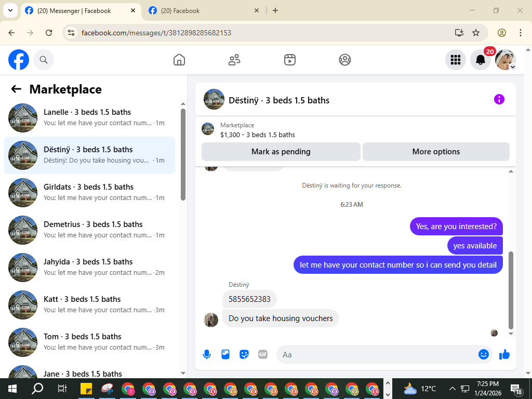Click 'let me have your contact number' bubble
This screenshot has width=532, height=399.
pos(398,265)
